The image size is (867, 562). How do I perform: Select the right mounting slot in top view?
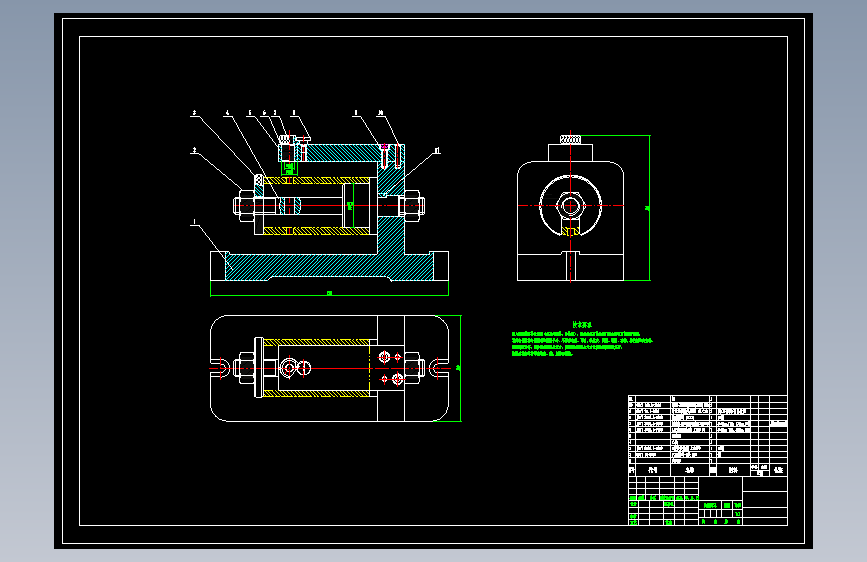(x=439, y=368)
